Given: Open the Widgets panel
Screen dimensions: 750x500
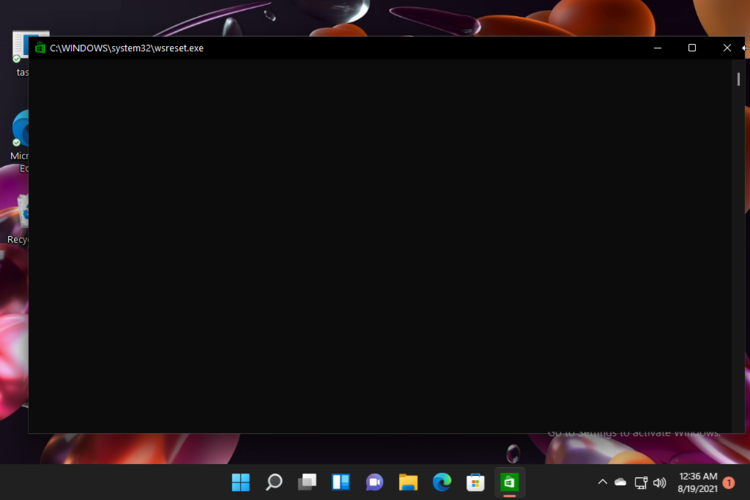Looking at the screenshot, I should pos(341,482).
